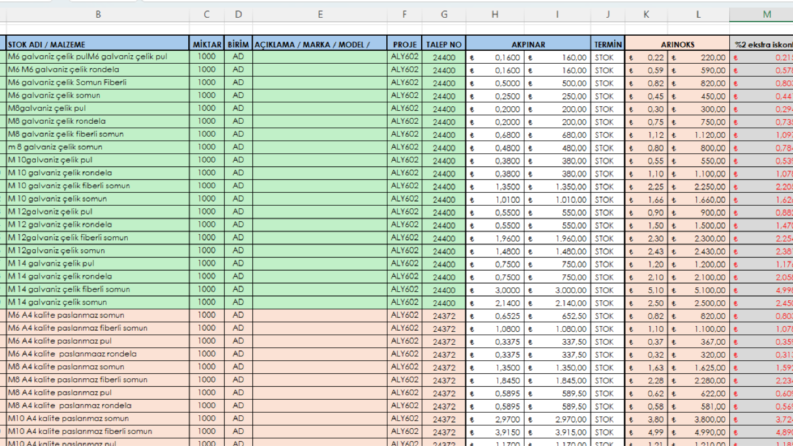Select cell 'M6 M6 galvaniz çelik rondela'
793x446 pixels.
point(98,70)
